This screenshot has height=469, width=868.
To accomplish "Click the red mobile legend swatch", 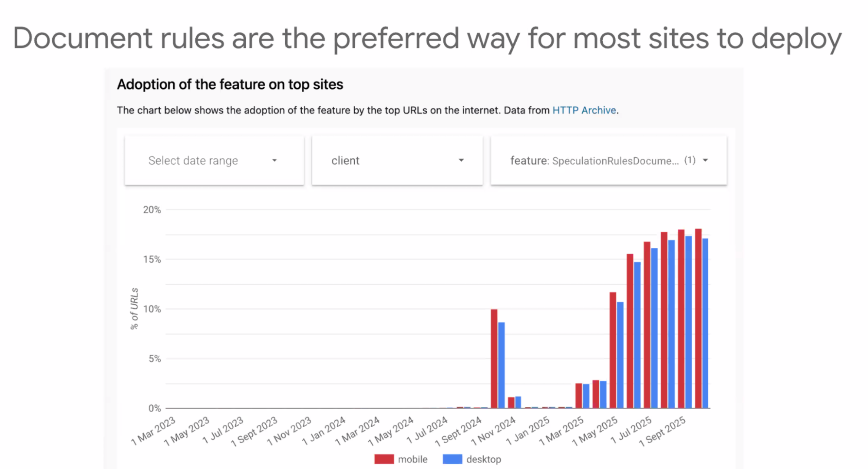I will click(x=384, y=459).
